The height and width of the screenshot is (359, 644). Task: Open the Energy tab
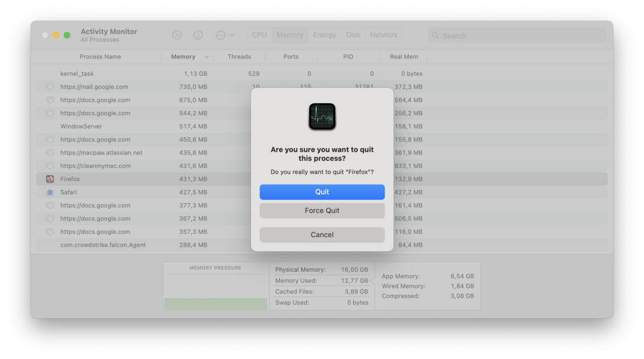pyautogui.click(x=325, y=34)
